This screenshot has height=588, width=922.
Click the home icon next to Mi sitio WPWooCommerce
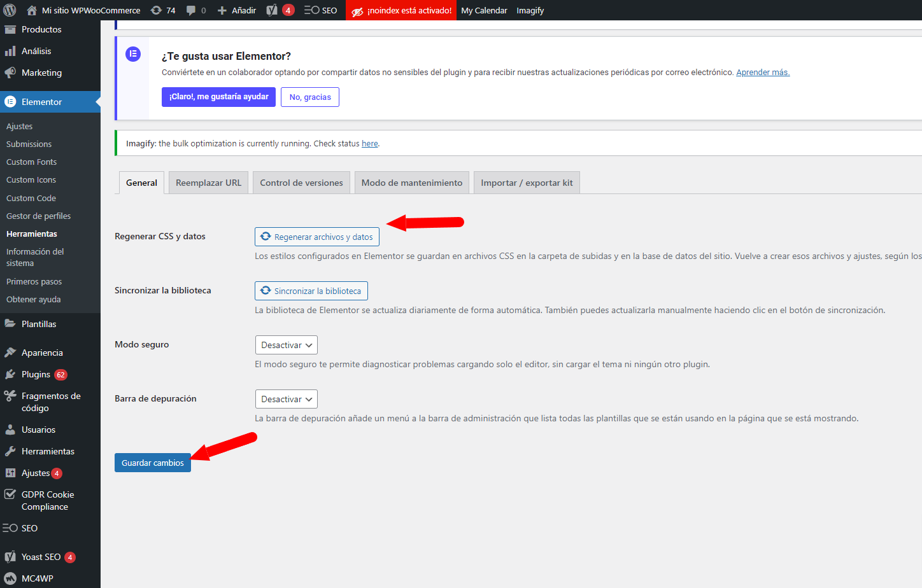[x=32, y=10]
